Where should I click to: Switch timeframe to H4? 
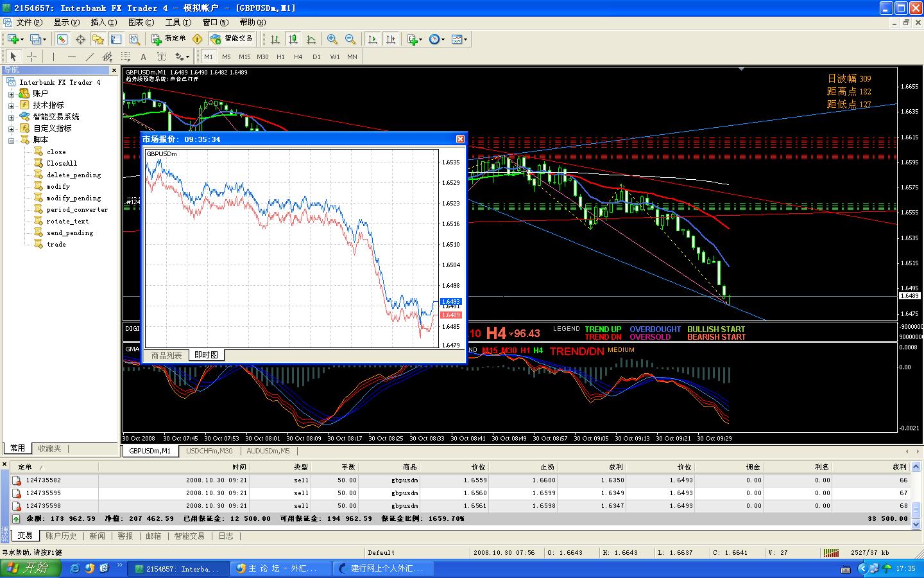point(298,57)
